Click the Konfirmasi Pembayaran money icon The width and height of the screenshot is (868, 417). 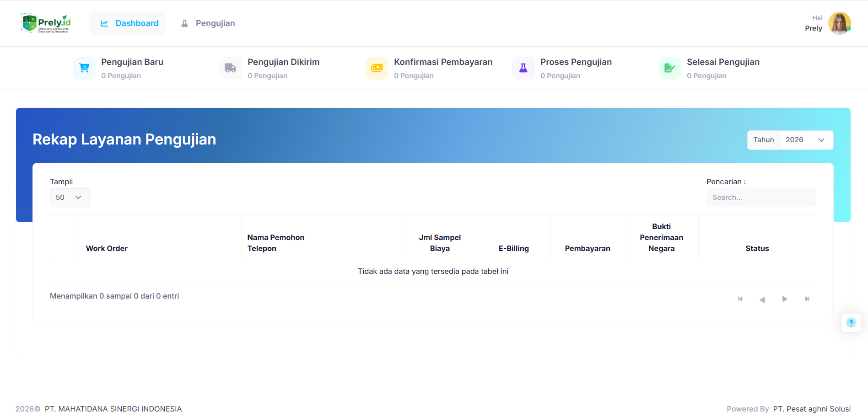[377, 68]
